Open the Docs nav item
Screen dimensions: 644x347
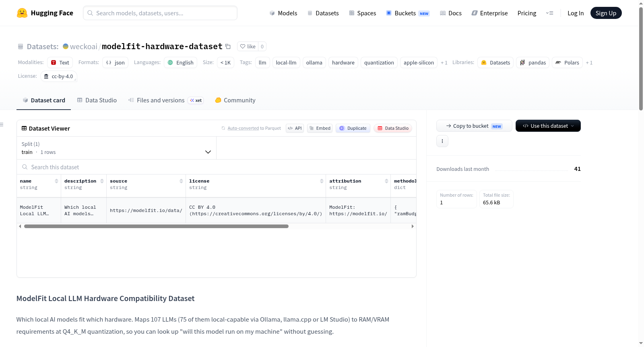click(x=451, y=13)
